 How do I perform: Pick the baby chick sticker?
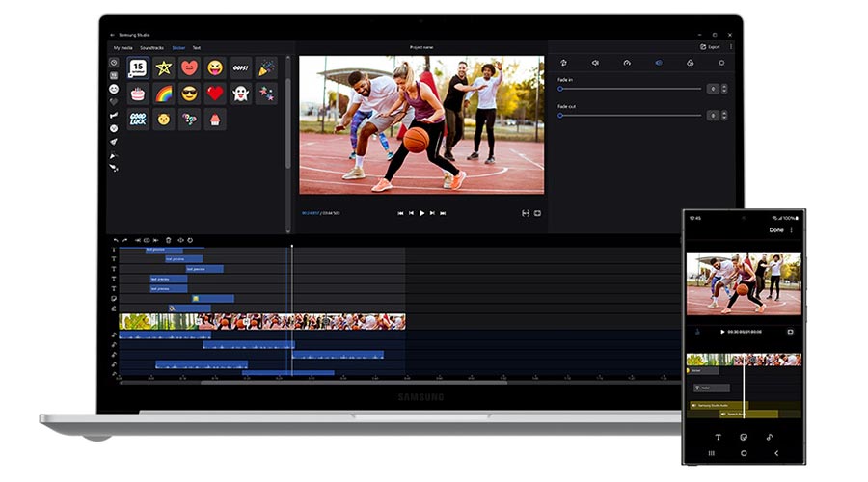[x=164, y=119]
